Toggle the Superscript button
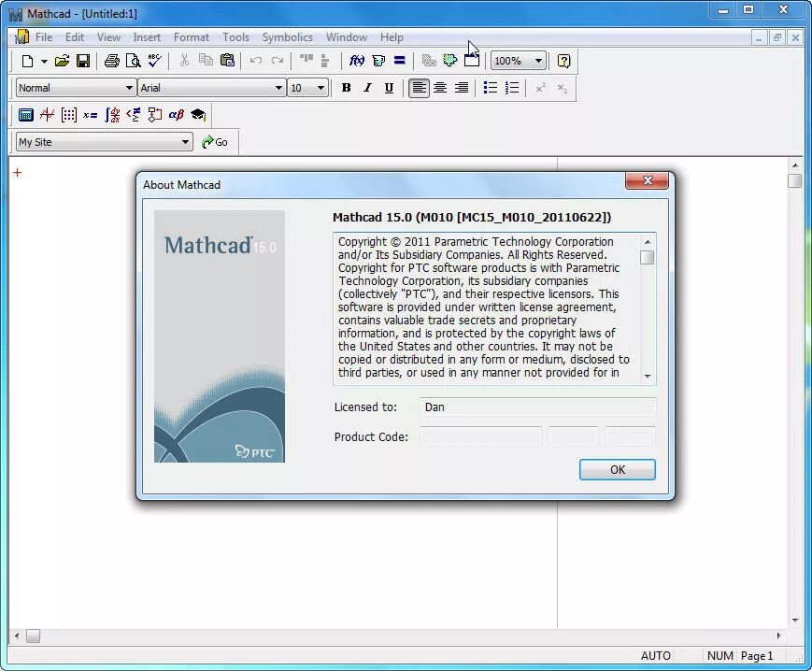The image size is (812, 671). [540, 88]
